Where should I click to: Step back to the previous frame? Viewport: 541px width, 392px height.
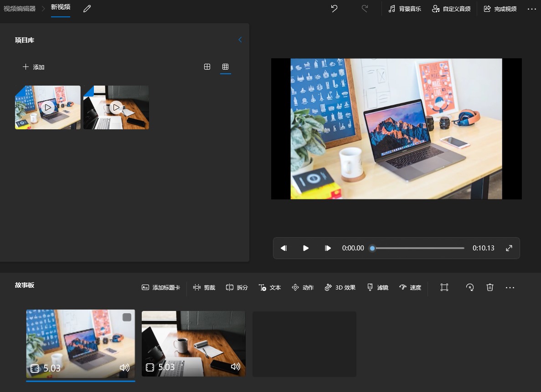click(x=284, y=248)
